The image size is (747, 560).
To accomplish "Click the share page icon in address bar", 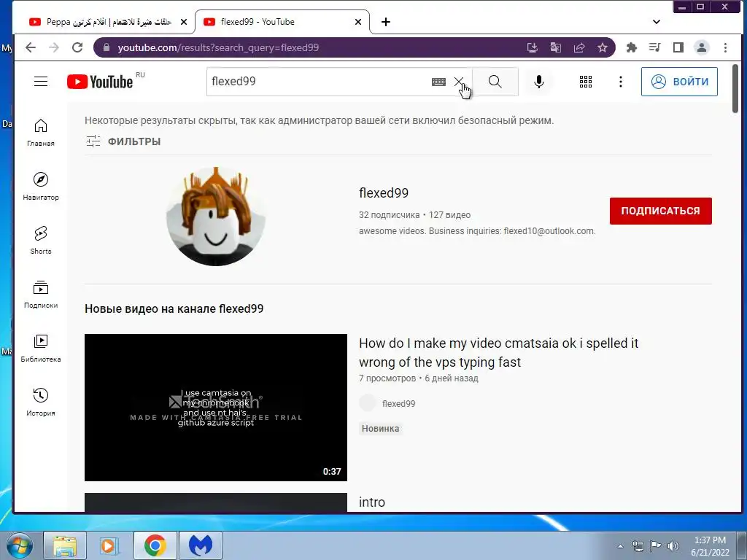I will click(578, 47).
